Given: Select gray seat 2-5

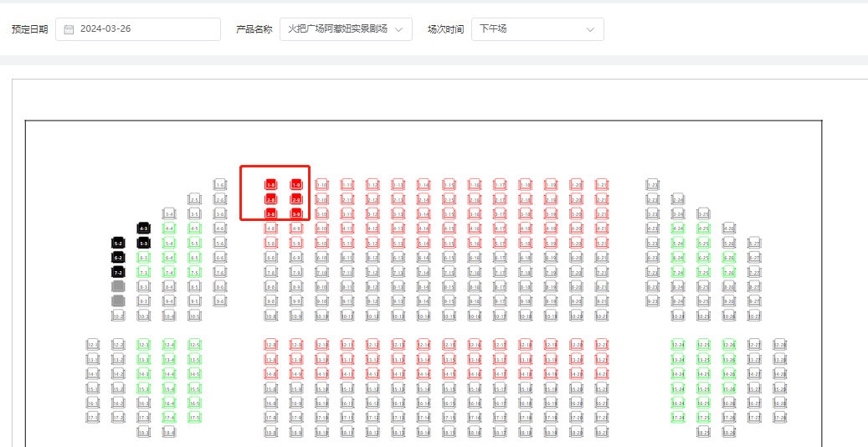Looking at the screenshot, I should [x=194, y=199].
